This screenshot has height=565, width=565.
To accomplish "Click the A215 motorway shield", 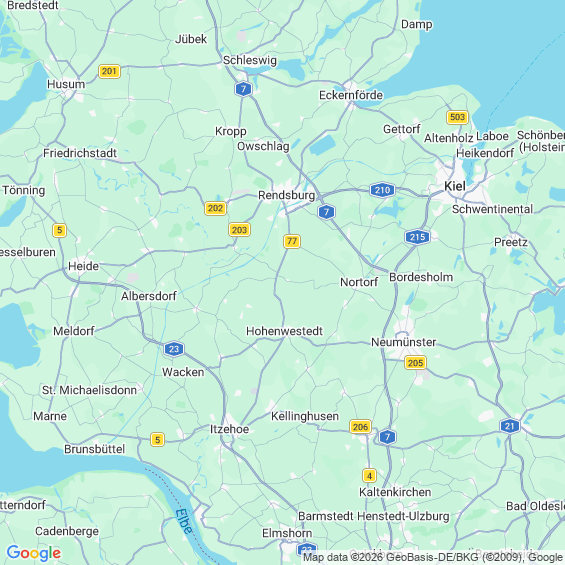I will pyautogui.click(x=417, y=237).
